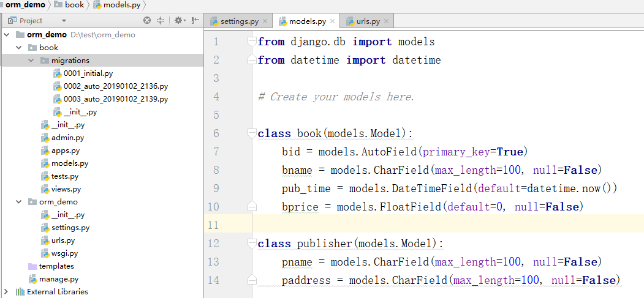This screenshot has width=644, height=298.
Task: Click the Project panel title label
Action: coord(31,20)
